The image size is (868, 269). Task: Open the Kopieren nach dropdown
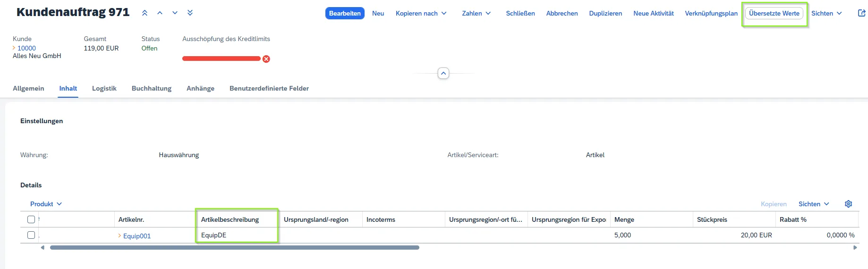point(421,13)
